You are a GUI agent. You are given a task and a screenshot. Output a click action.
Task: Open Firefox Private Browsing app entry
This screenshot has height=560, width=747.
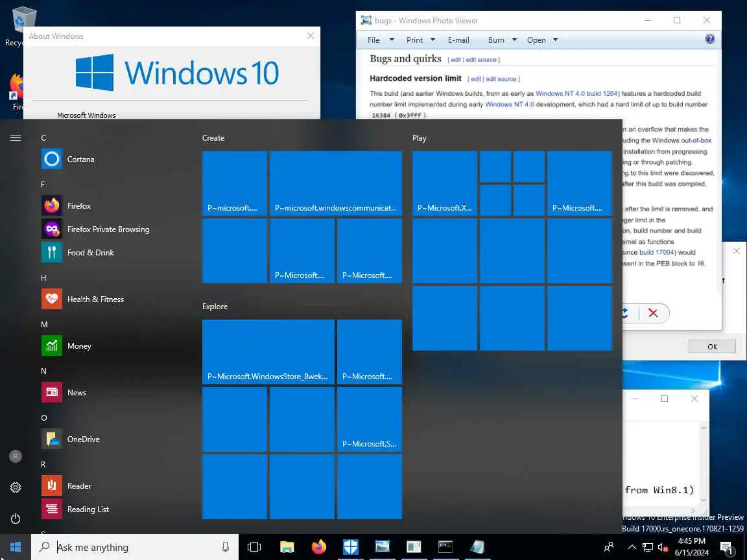[x=112, y=229]
